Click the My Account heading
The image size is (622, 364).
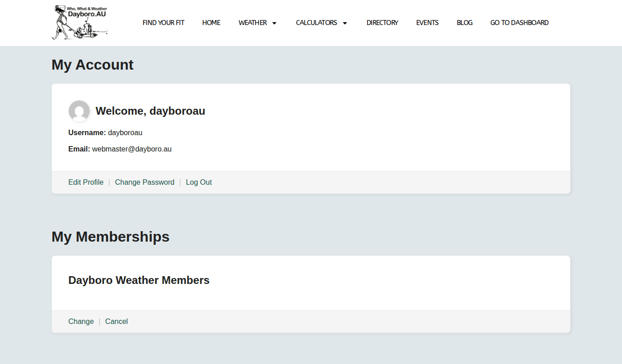click(92, 65)
